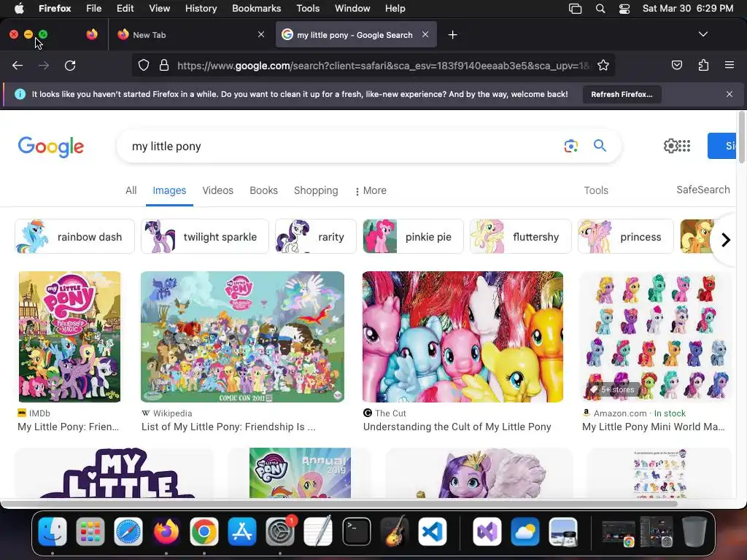Switch to Shopping results
Image resolution: width=747 pixels, height=560 pixels.
pyautogui.click(x=316, y=190)
